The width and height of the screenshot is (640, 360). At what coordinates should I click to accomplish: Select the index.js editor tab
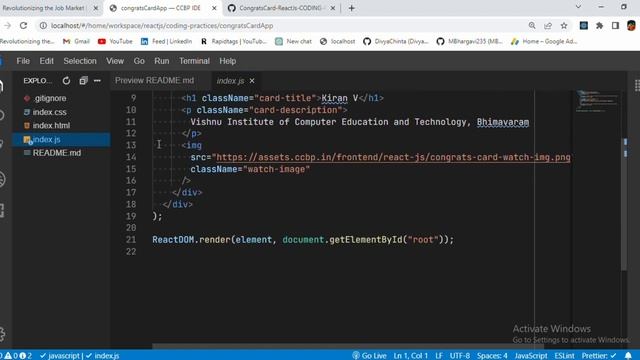[x=230, y=81]
